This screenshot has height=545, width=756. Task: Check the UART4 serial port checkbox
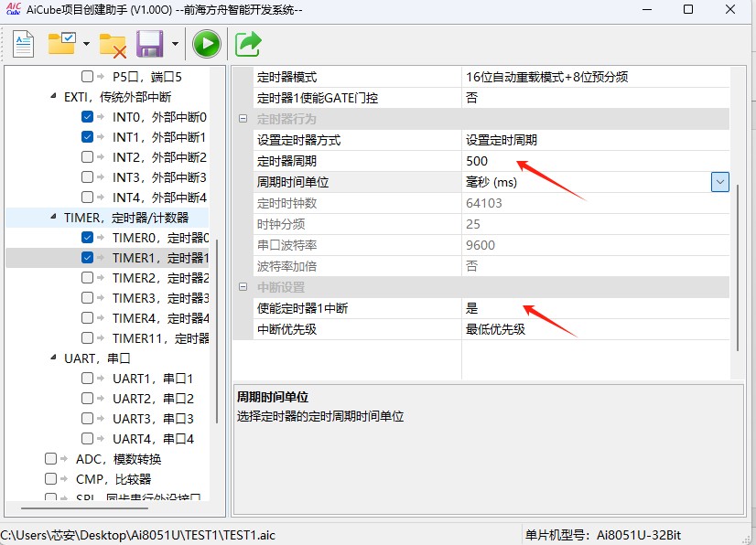(87, 439)
